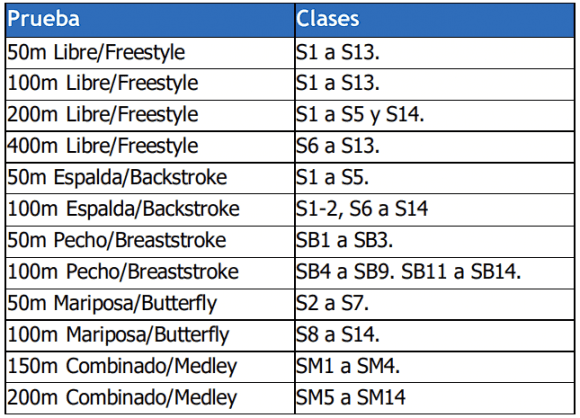The height and width of the screenshot is (418, 580).
Task: Select the 150m Combinado/Medley cell
Action: coord(150,367)
